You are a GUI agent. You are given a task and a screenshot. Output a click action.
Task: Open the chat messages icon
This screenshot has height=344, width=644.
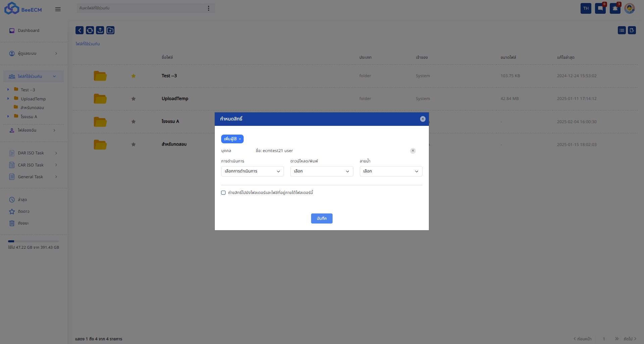click(600, 8)
